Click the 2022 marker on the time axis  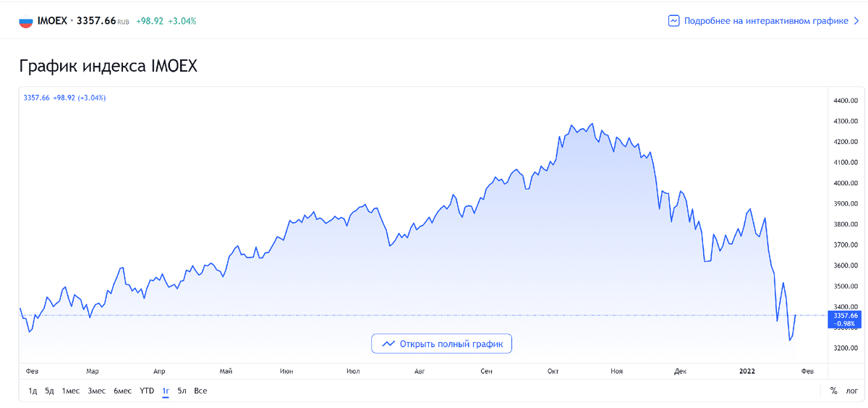(747, 371)
